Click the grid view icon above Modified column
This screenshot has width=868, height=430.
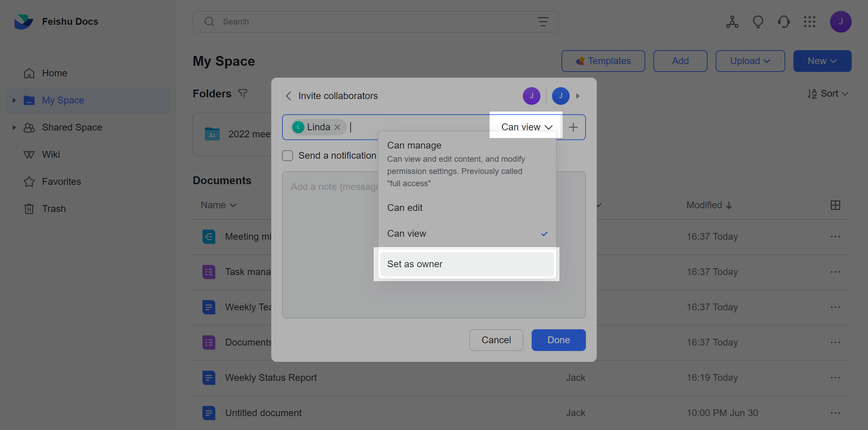coord(835,205)
